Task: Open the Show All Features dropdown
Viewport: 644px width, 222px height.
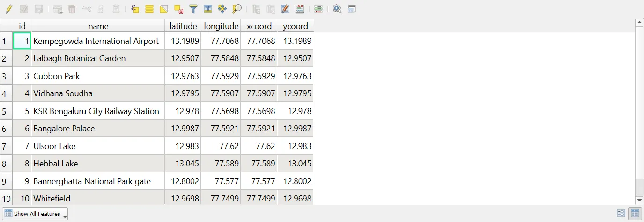Action: tap(35, 214)
